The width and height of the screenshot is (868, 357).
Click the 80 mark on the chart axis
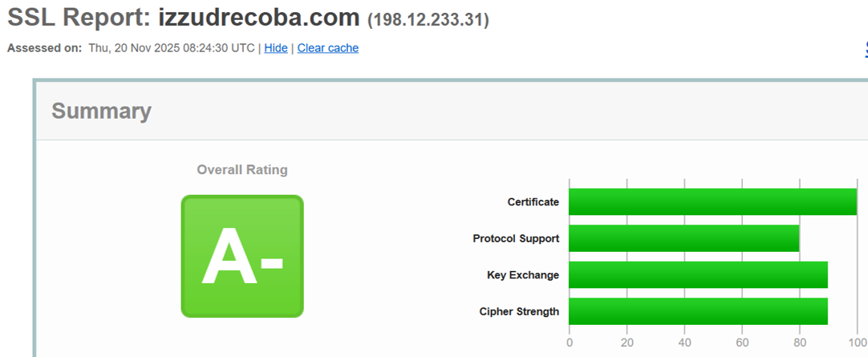(x=800, y=343)
